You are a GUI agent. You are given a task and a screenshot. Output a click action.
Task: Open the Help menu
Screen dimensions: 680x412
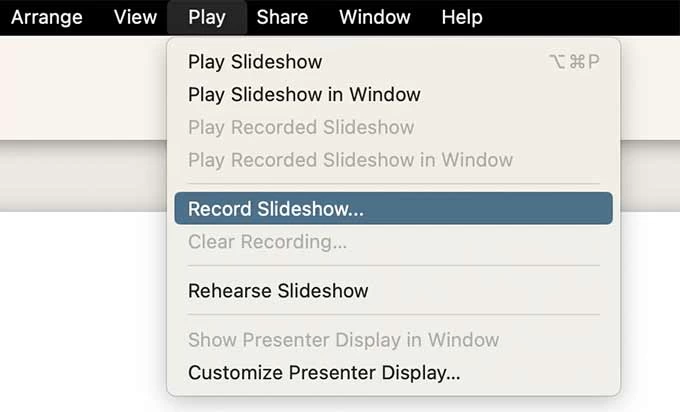tap(462, 17)
